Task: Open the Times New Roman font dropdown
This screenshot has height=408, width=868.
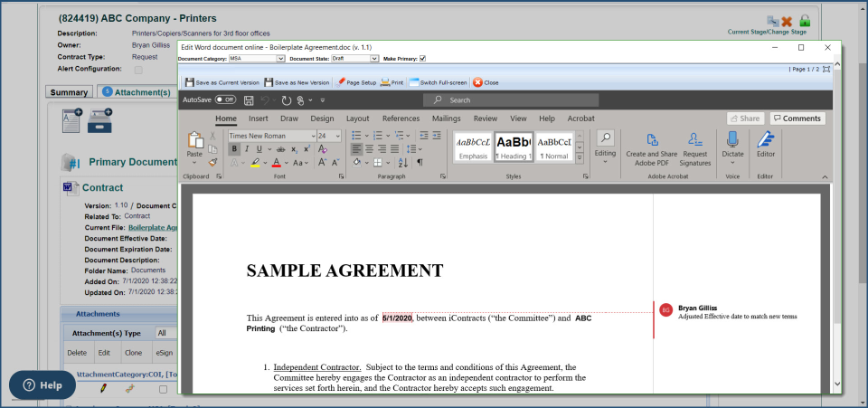Action: 313,136
